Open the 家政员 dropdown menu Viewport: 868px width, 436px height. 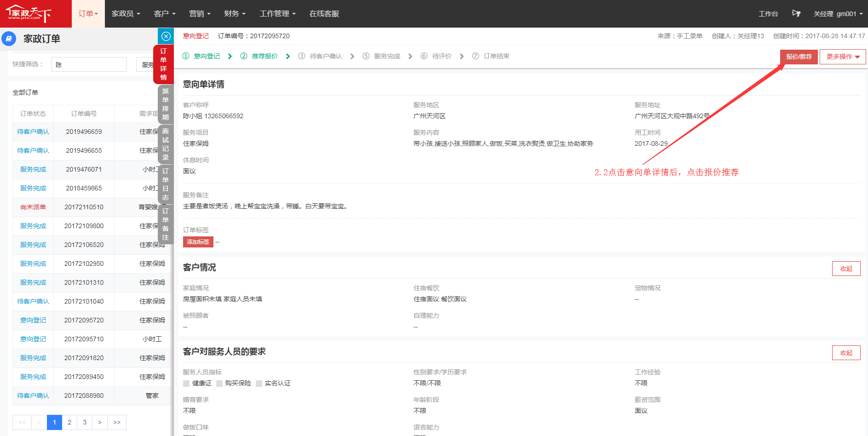(x=126, y=14)
